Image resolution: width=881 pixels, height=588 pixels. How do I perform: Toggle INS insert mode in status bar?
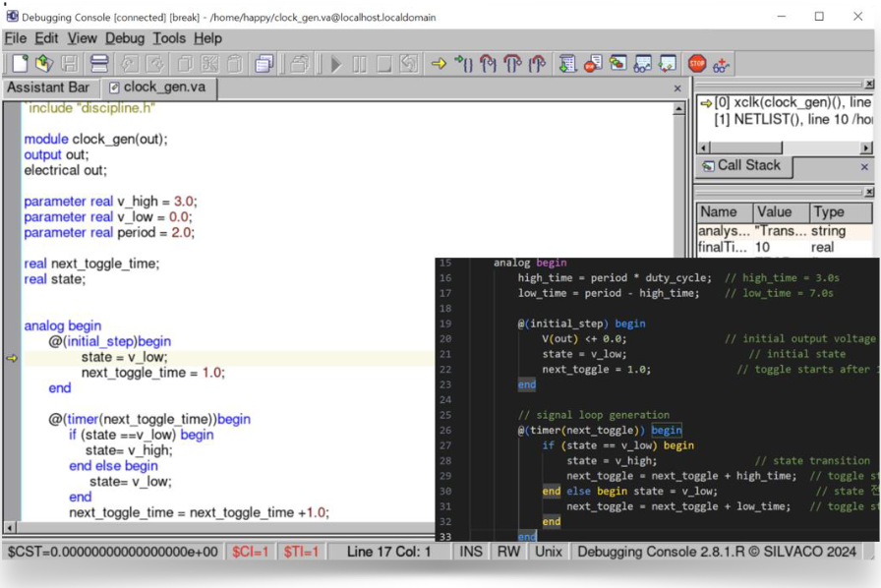(471, 552)
